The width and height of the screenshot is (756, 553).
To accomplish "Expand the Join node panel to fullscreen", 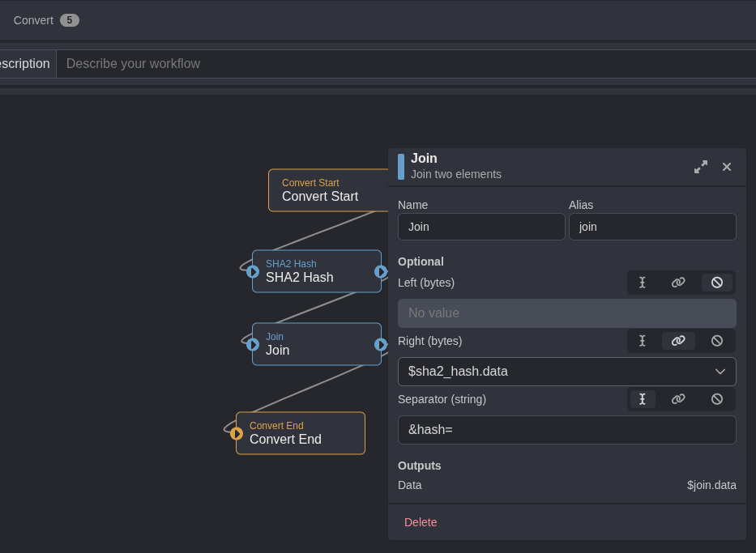I will (701, 167).
